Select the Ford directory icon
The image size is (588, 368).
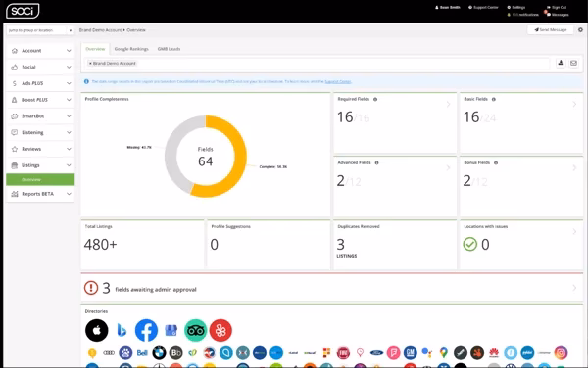(x=376, y=352)
